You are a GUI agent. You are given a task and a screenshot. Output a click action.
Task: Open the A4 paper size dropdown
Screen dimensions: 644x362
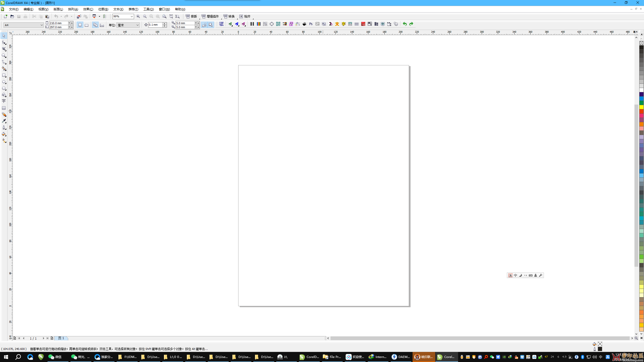42,25
